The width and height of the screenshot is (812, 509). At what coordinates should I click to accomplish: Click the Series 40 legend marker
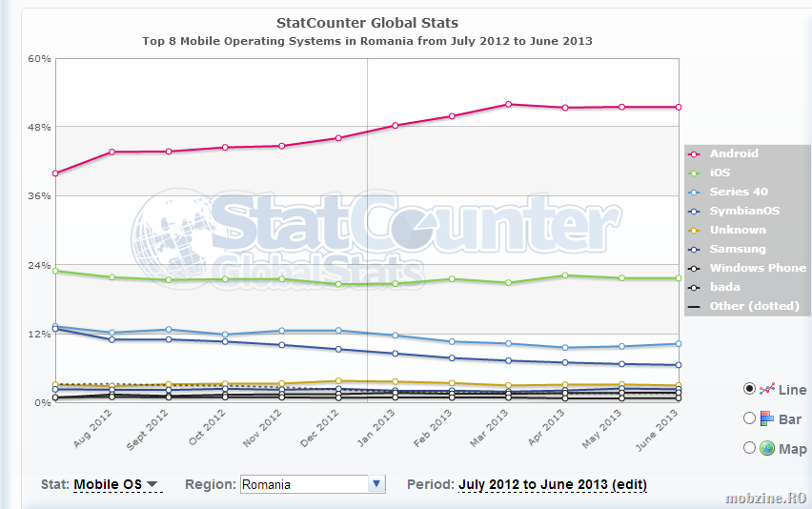[x=695, y=193]
